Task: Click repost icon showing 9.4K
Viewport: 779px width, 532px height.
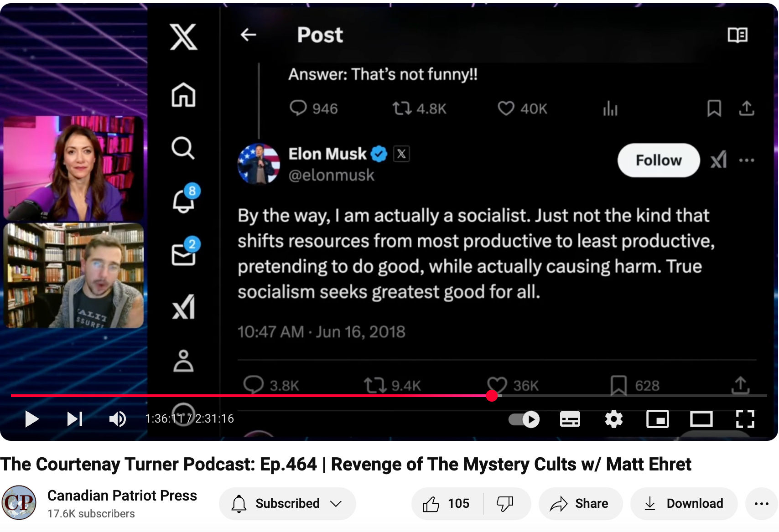Action: tap(375, 385)
